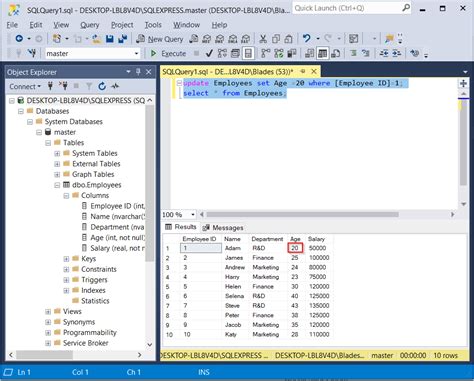Open the View menu
The width and height of the screenshot is (474, 381).
pos(61,25)
